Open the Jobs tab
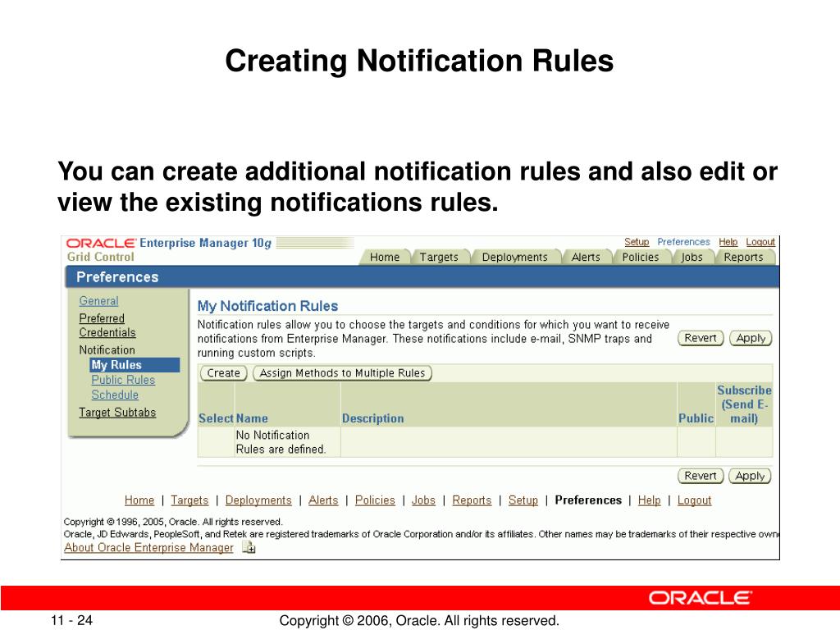Screen dimensions: 840x630 pyautogui.click(x=692, y=257)
